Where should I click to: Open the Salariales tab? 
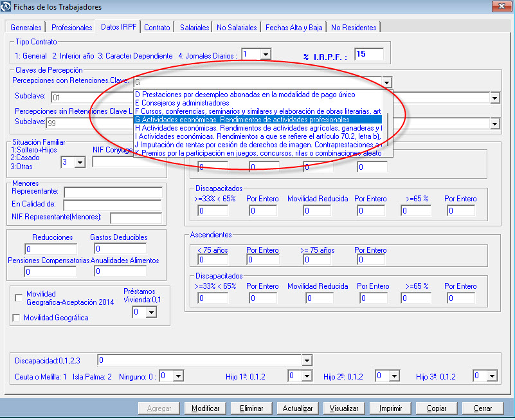(x=194, y=28)
